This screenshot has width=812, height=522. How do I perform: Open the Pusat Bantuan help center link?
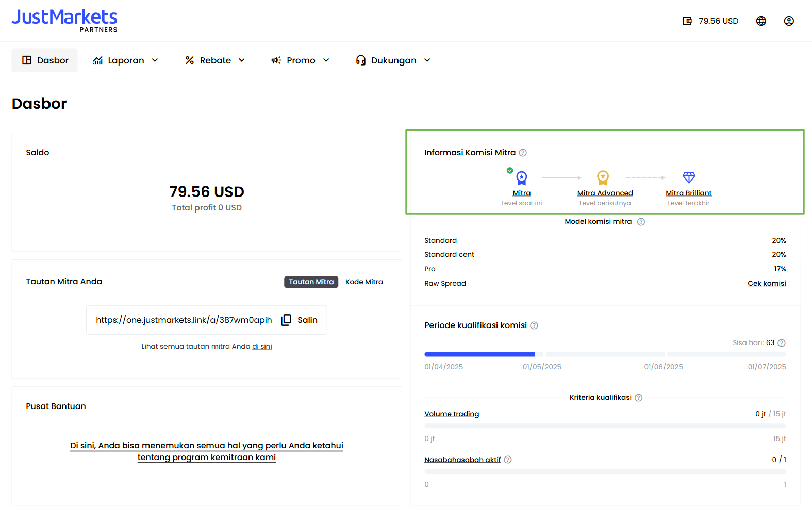[207, 451]
